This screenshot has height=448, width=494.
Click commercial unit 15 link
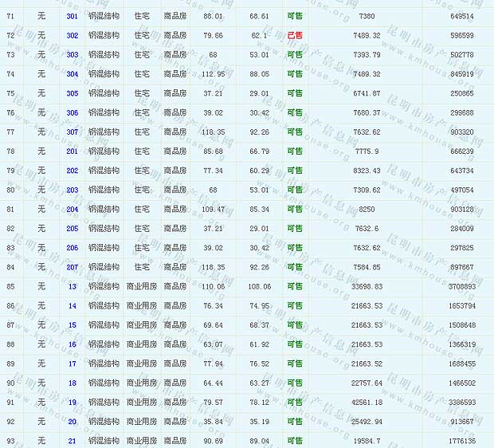pos(73,325)
